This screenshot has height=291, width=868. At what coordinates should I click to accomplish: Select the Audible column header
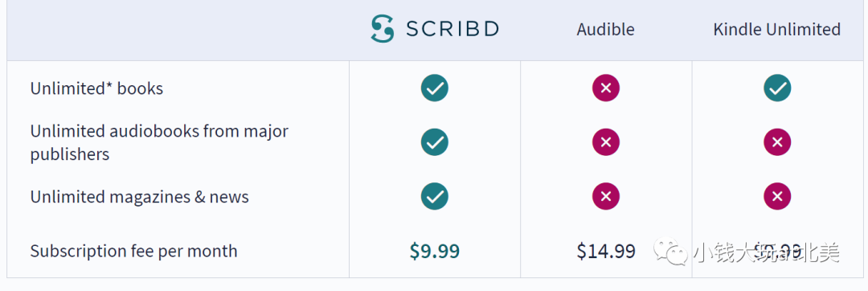click(606, 29)
